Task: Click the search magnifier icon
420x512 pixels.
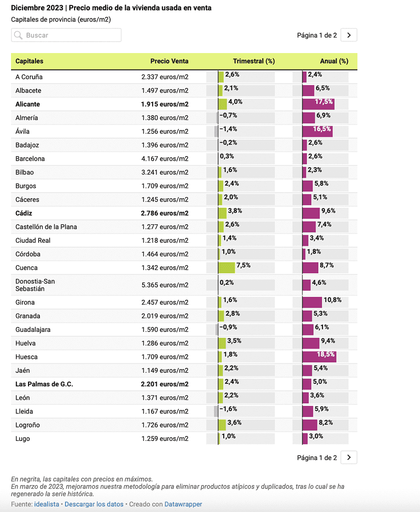Action: pyautogui.click(x=19, y=35)
